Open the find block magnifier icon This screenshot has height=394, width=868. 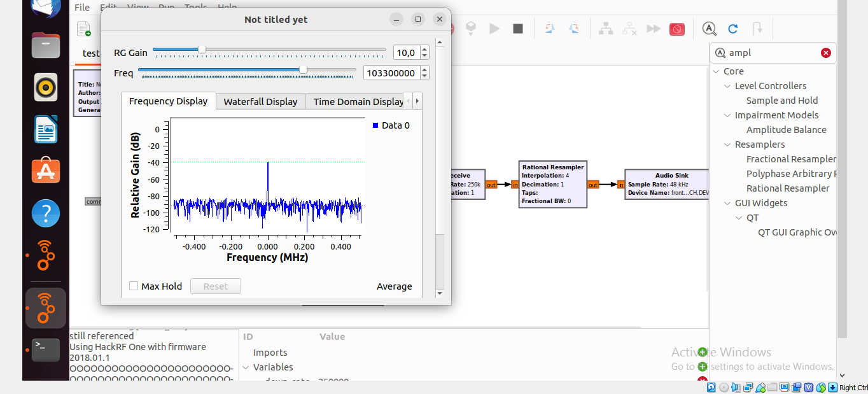click(709, 29)
